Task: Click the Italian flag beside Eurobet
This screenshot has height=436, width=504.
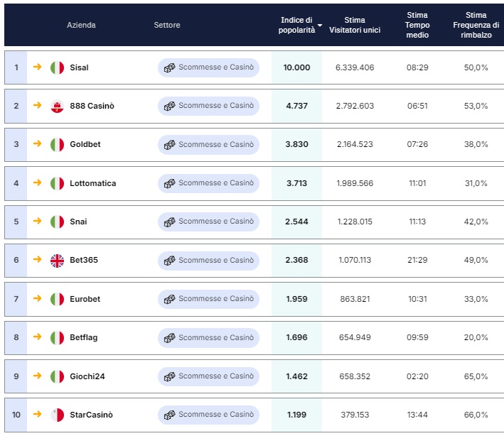Action: coord(57,299)
